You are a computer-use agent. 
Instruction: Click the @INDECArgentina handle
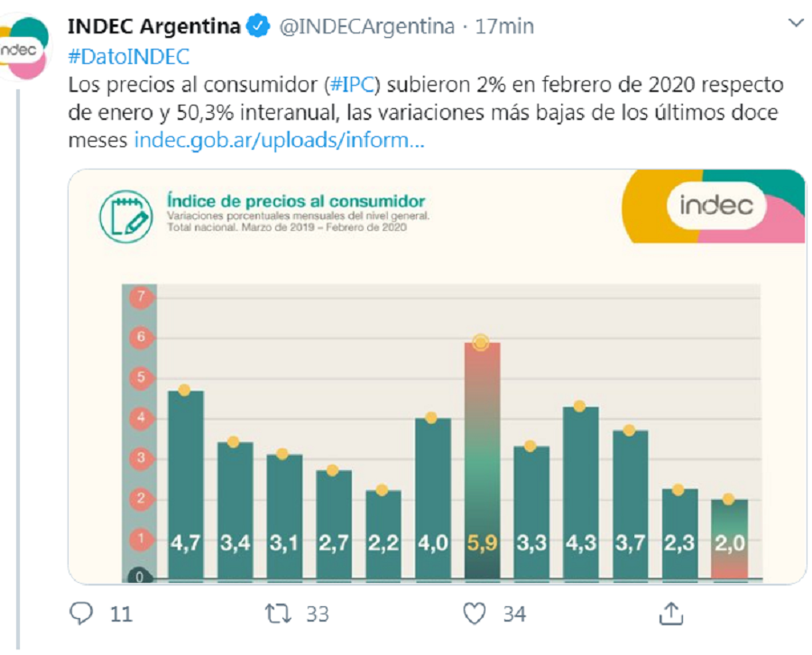366,26
